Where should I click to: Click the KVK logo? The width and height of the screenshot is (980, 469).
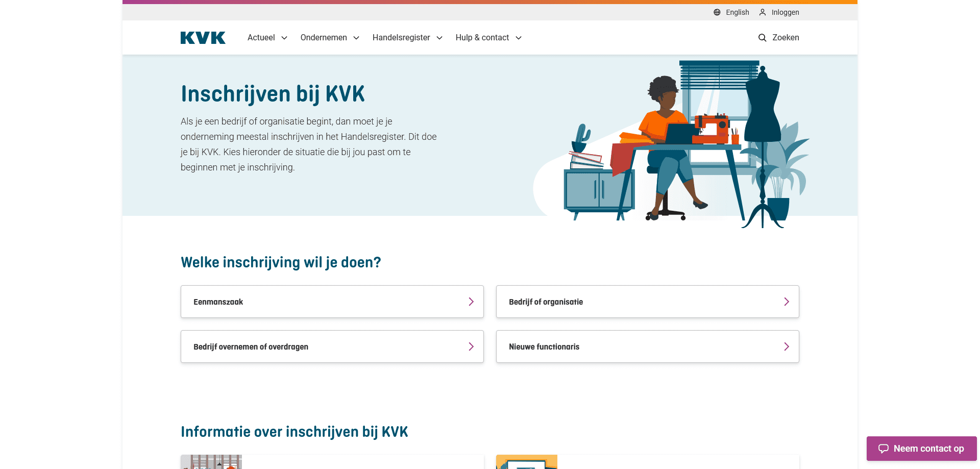tap(203, 38)
